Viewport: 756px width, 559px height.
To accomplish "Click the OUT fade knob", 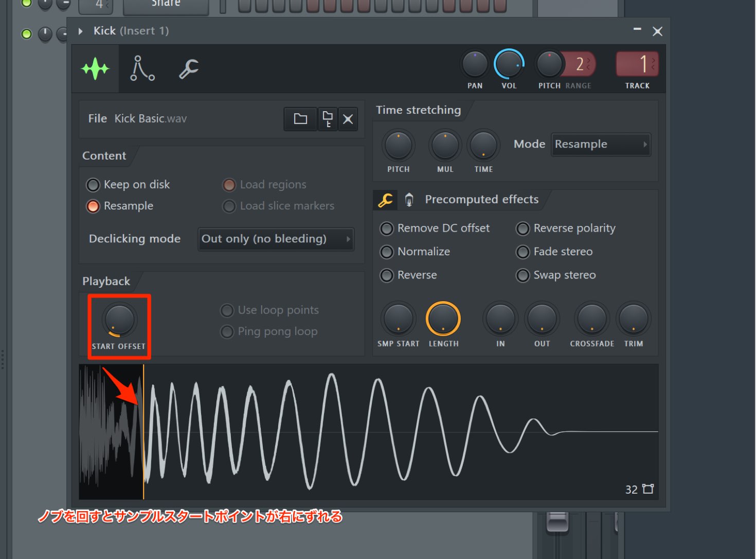I will click(x=542, y=319).
